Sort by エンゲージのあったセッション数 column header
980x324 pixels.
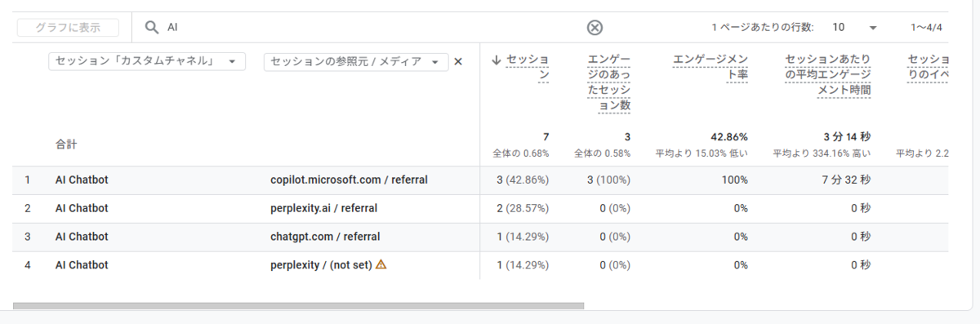[609, 82]
